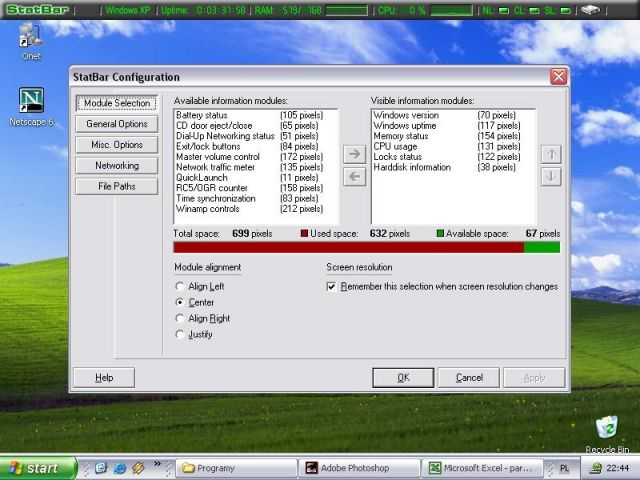Select QuickLaunch in available modules
The image size is (640, 480).
tap(256, 178)
